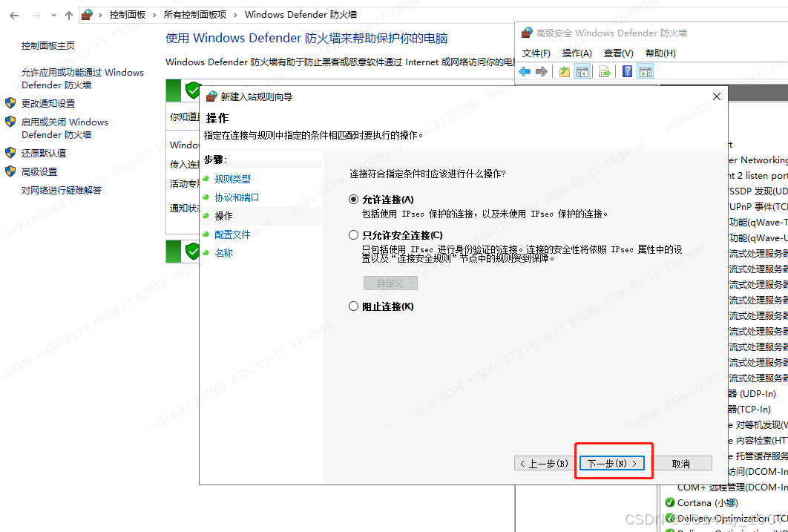Click the export list toolbar icon
The height and width of the screenshot is (532, 788).
click(604, 72)
